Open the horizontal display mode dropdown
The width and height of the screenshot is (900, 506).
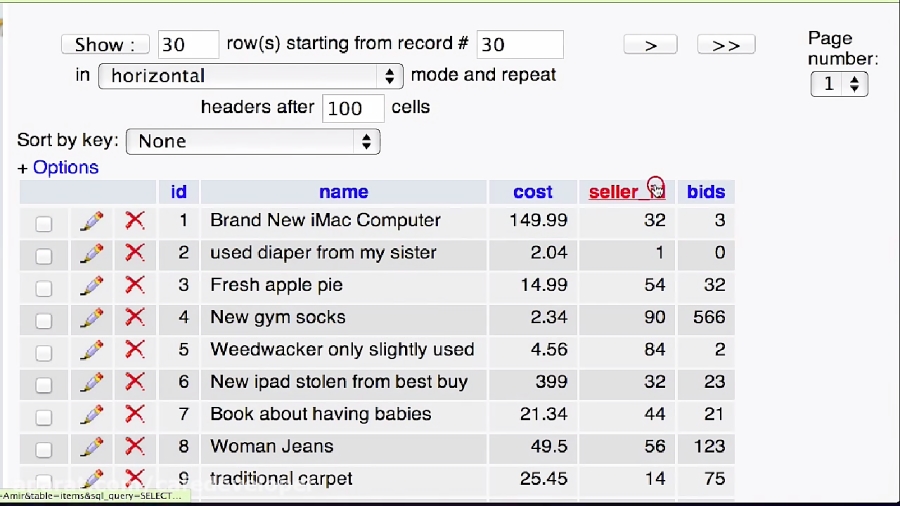(251, 76)
